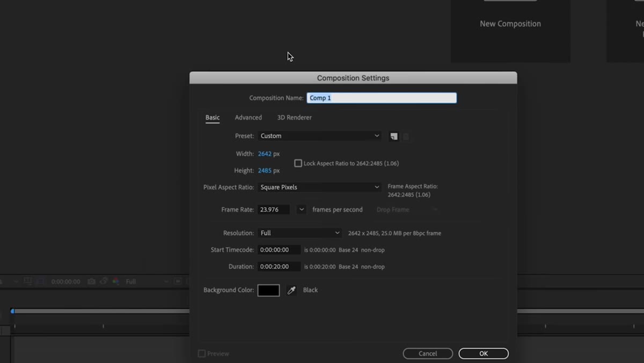Toggle the Preview checkbox

pos(202,353)
